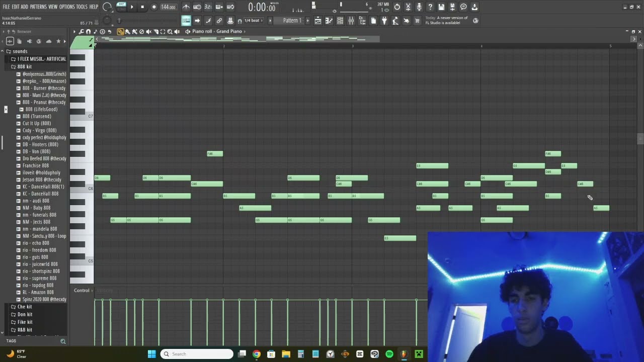Open the Pattern 1 selector dropdown

tap(292, 21)
